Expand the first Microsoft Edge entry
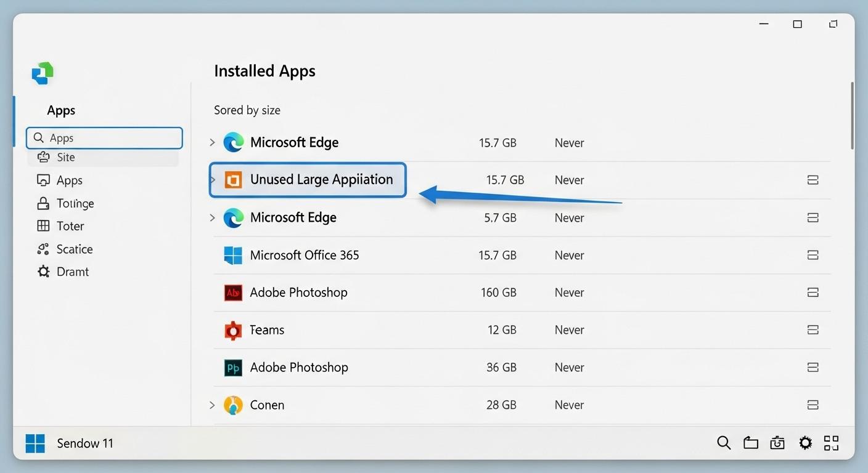868x473 pixels. point(212,142)
